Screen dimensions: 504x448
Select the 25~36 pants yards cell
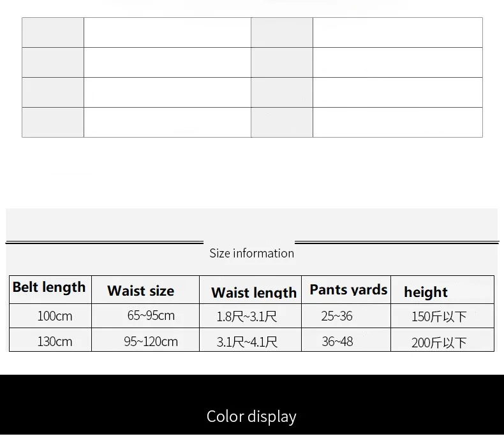click(346, 315)
